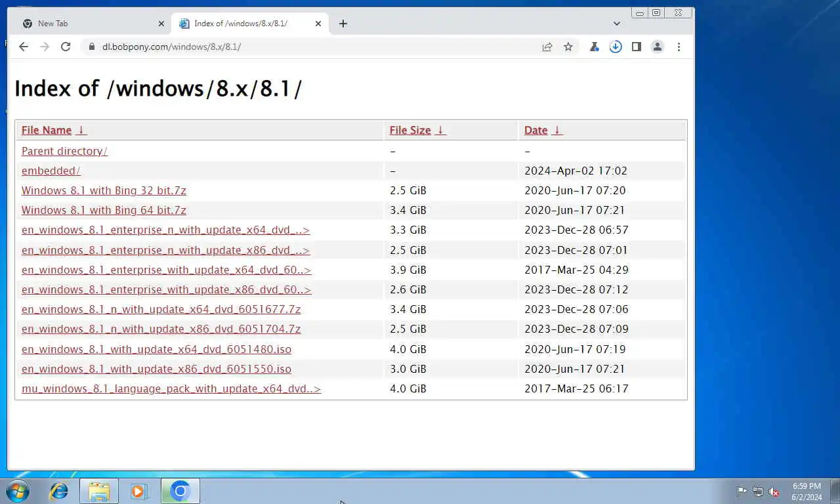Open a new tab with plus button
This screenshot has width=840, height=504.
343,24
